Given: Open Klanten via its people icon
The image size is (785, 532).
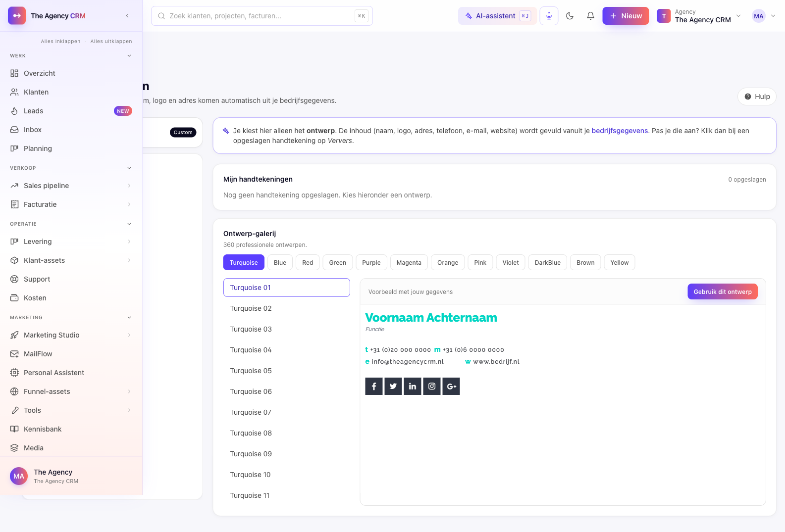Looking at the screenshot, I should (x=14, y=92).
